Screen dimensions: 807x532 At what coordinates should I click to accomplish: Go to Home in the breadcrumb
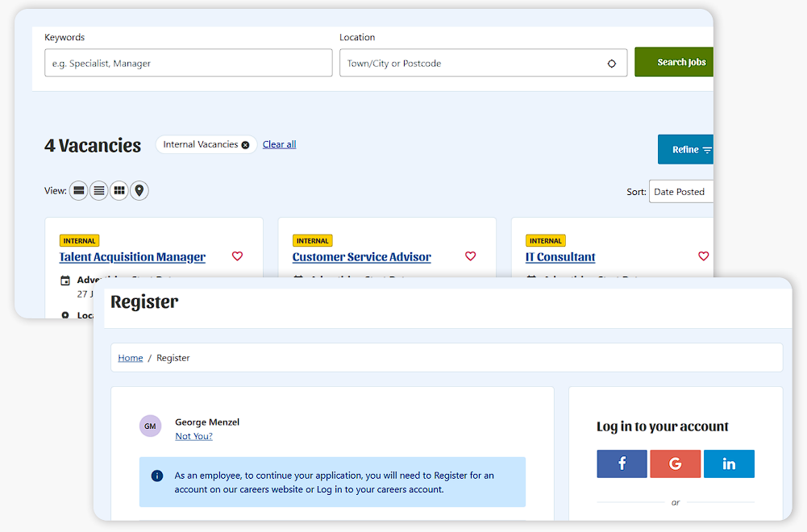(130, 358)
